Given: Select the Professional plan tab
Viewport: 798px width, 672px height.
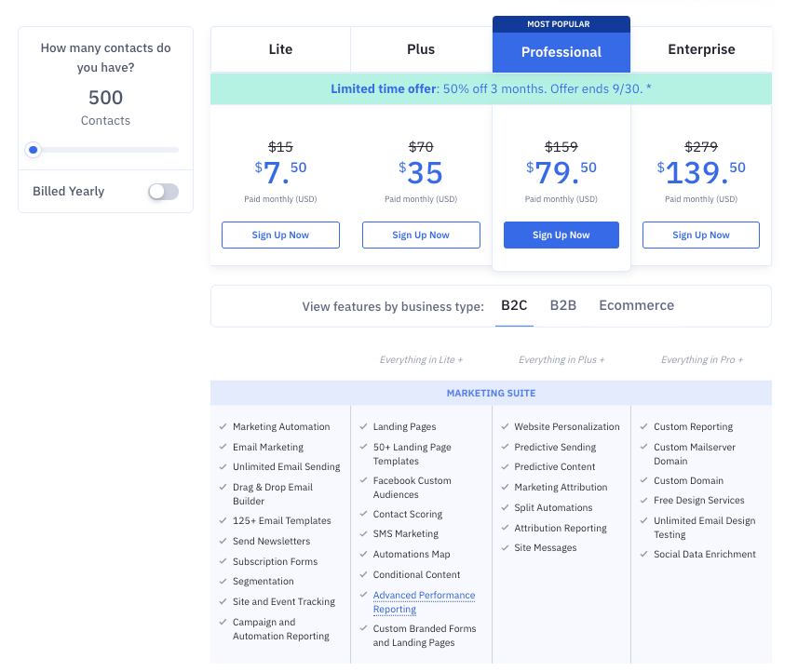Looking at the screenshot, I should pos(561,52).
